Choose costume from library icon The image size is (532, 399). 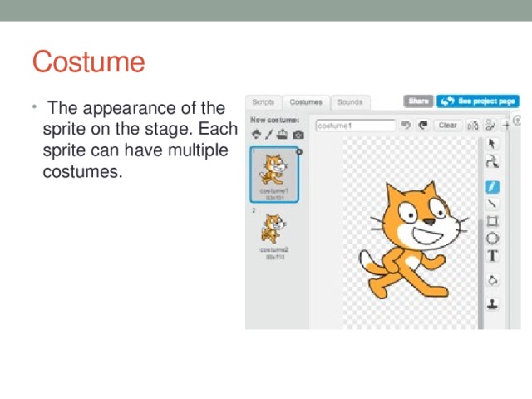click(256, 135)
